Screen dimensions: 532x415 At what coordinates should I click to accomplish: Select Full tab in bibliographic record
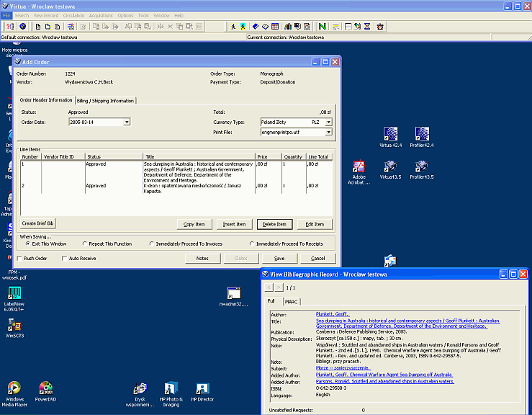coord(271,301)
